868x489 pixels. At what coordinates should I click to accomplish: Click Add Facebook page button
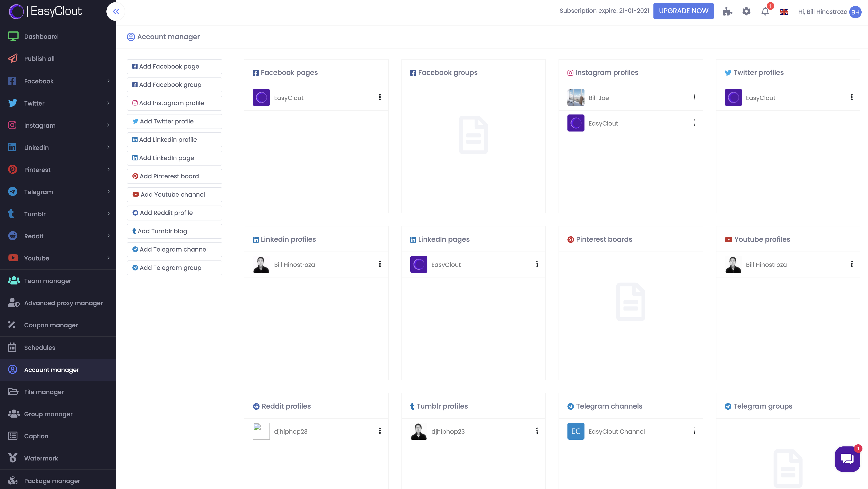click(x=174, y=66)
